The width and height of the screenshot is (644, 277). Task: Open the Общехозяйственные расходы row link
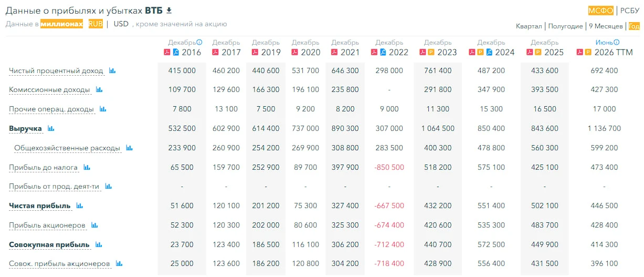click(x=68, y=148)
